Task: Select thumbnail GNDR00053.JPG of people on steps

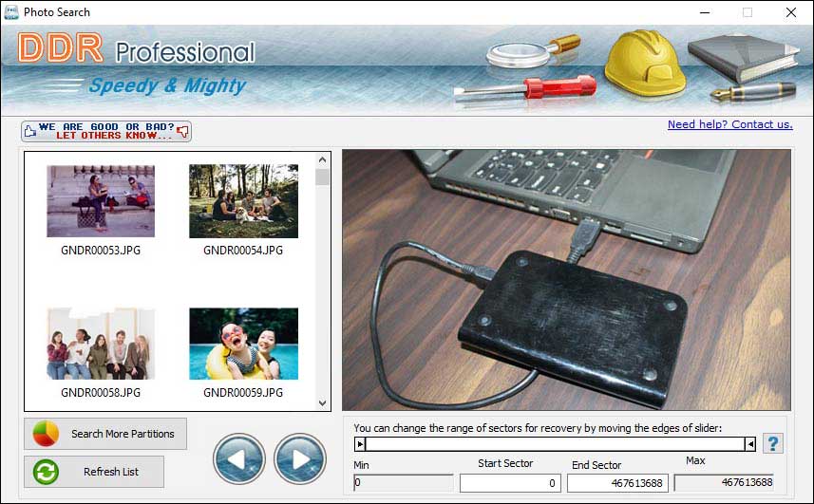Action: point(101,201)
